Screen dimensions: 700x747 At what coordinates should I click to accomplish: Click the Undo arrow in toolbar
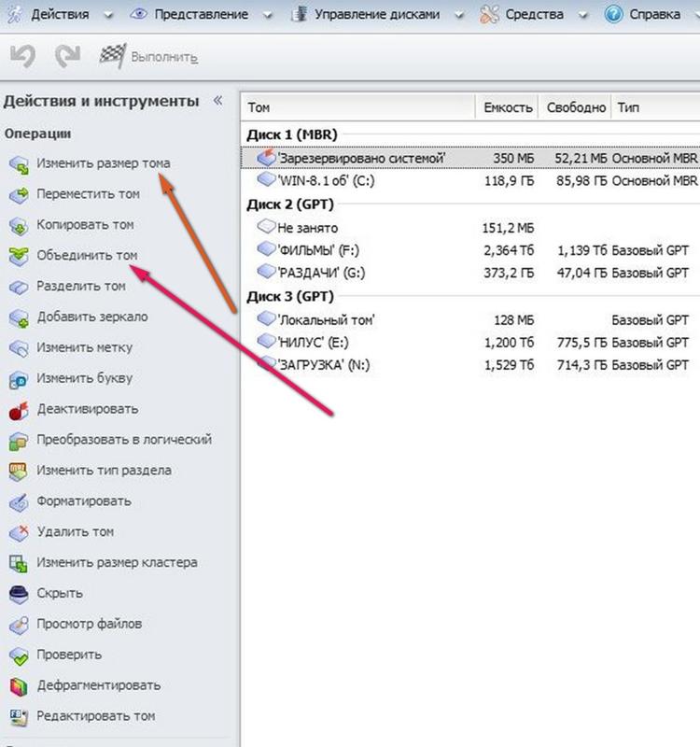click(22, 56)
